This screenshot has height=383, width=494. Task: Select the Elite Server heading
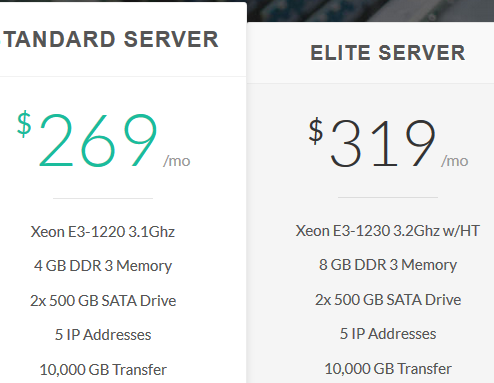coord(388,53)
